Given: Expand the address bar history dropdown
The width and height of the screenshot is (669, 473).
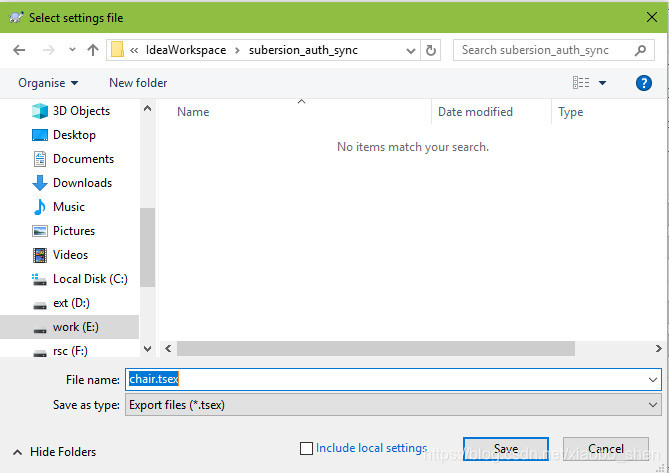Looking at the screenshot, I should click(x=410, y=50).
